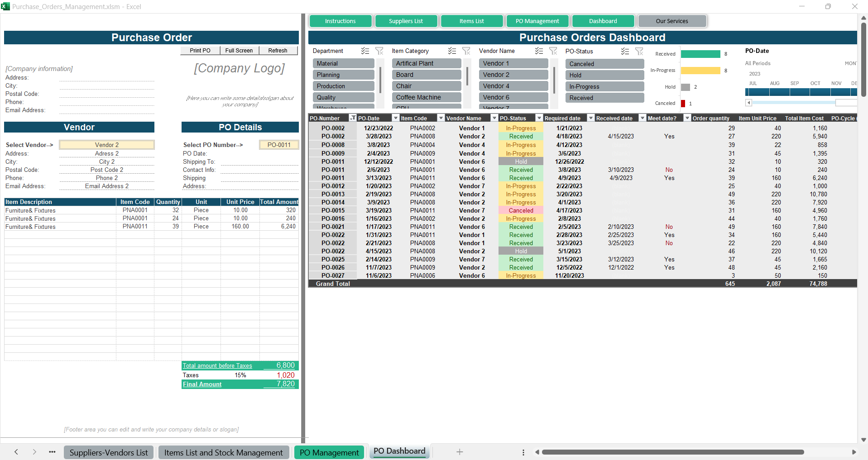Clear the Department slicer filter
868x460 pixels.
(379, 51)
